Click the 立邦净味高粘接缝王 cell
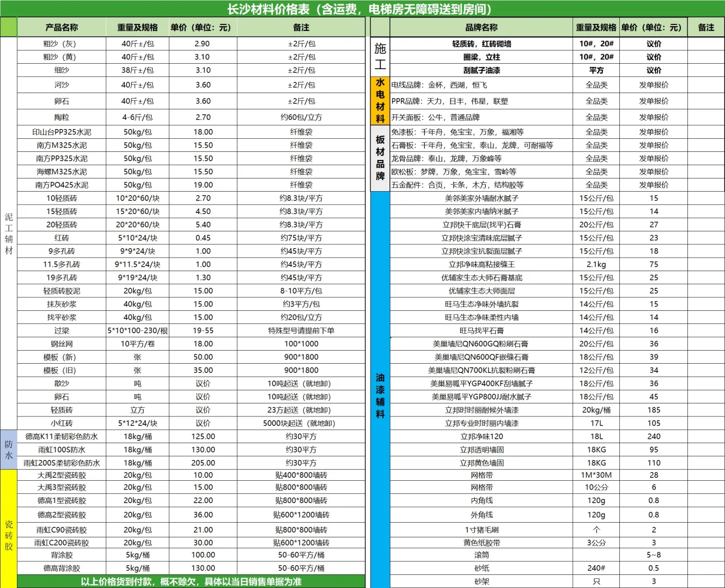Image resolution: width=725 pixels, height=588 pixels. point(482,264)
